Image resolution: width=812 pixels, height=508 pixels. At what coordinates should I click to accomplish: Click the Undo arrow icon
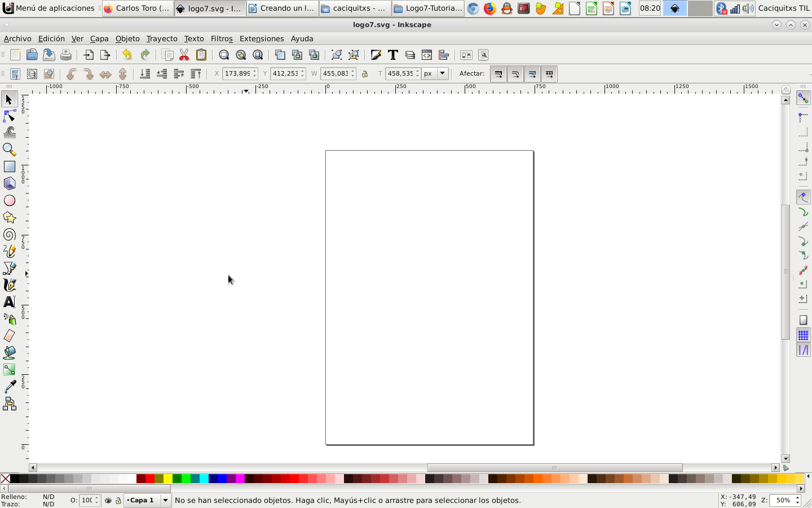(127, 55)
